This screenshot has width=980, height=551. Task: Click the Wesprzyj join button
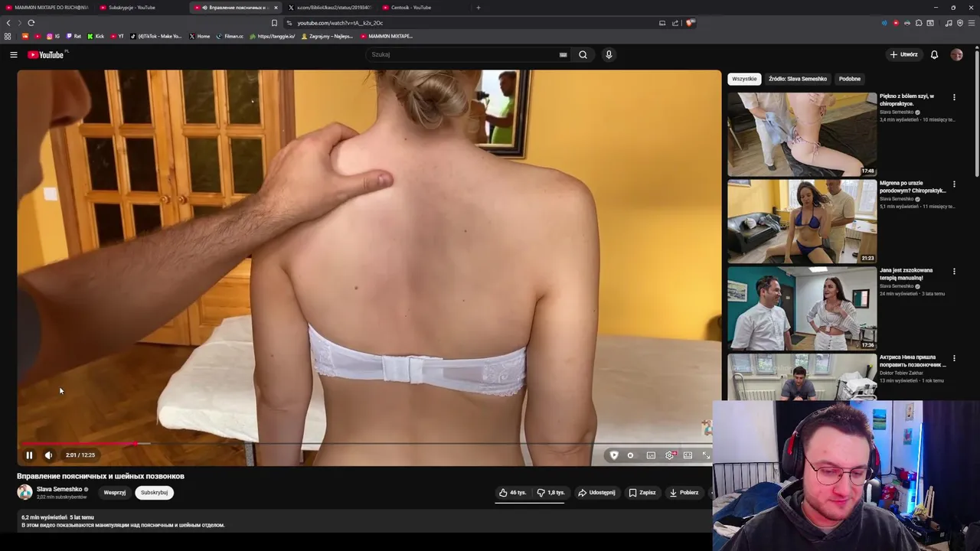115,493
